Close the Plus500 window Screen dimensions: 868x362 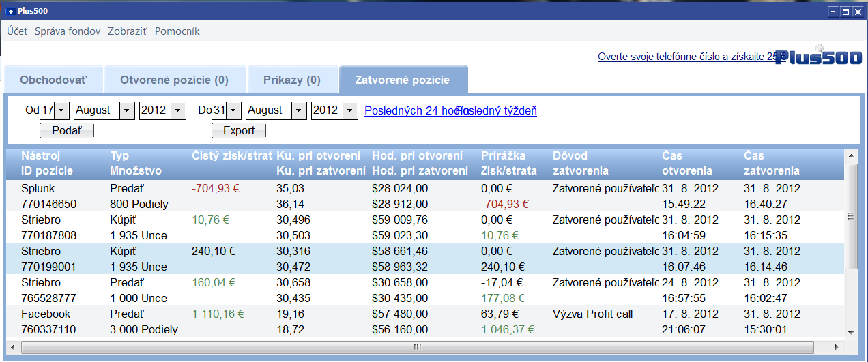(x=856, y=12)
